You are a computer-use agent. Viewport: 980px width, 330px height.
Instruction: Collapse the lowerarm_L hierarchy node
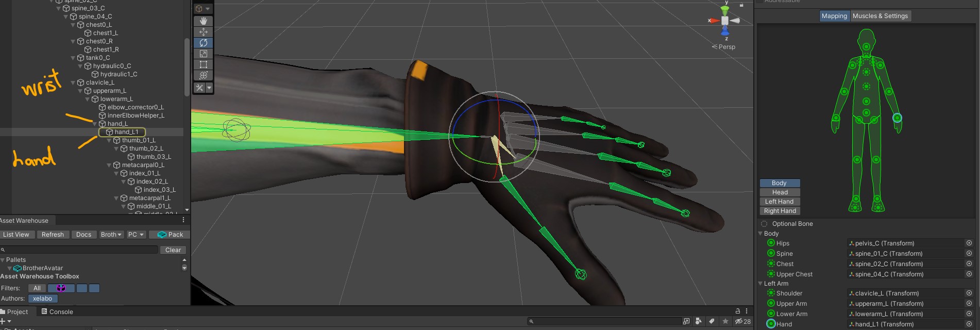(87, 99)
